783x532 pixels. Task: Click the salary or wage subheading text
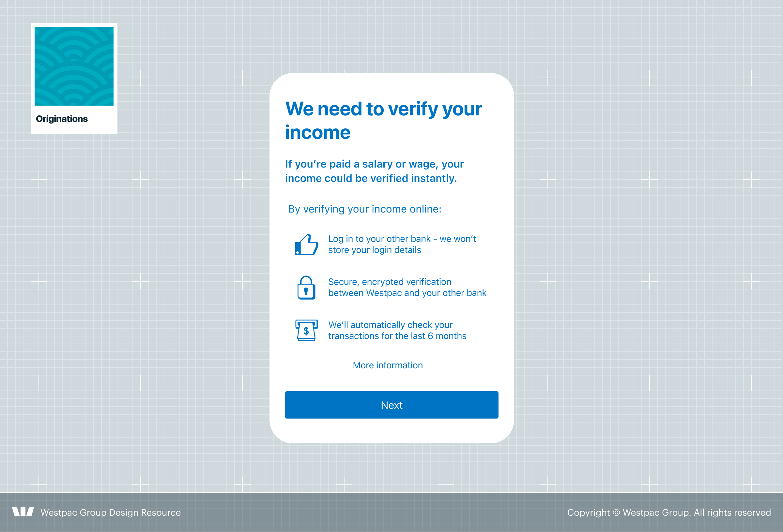tap(374, 171)
